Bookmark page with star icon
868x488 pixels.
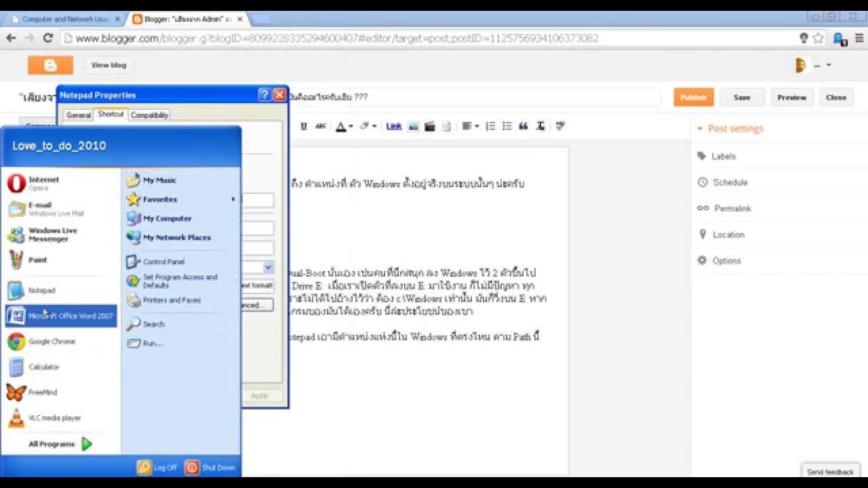[x=818, y=38]
